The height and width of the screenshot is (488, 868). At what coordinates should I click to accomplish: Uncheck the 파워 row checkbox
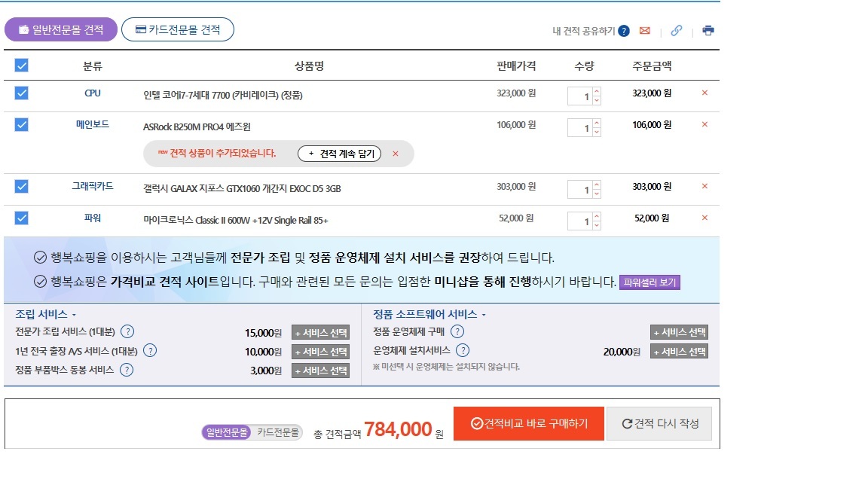click(x=22, y=218)
